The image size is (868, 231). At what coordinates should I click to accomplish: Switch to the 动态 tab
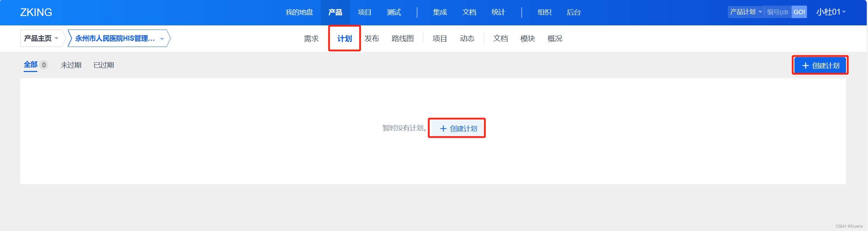click(x=467, y=39)
